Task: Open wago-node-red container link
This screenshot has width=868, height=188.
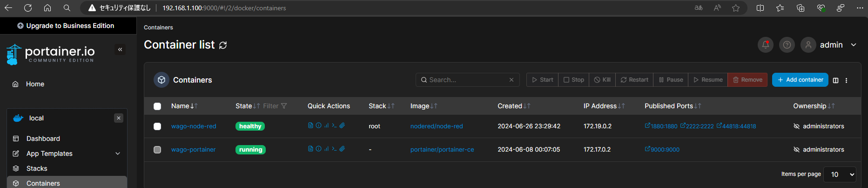Action: click(194, 126)
